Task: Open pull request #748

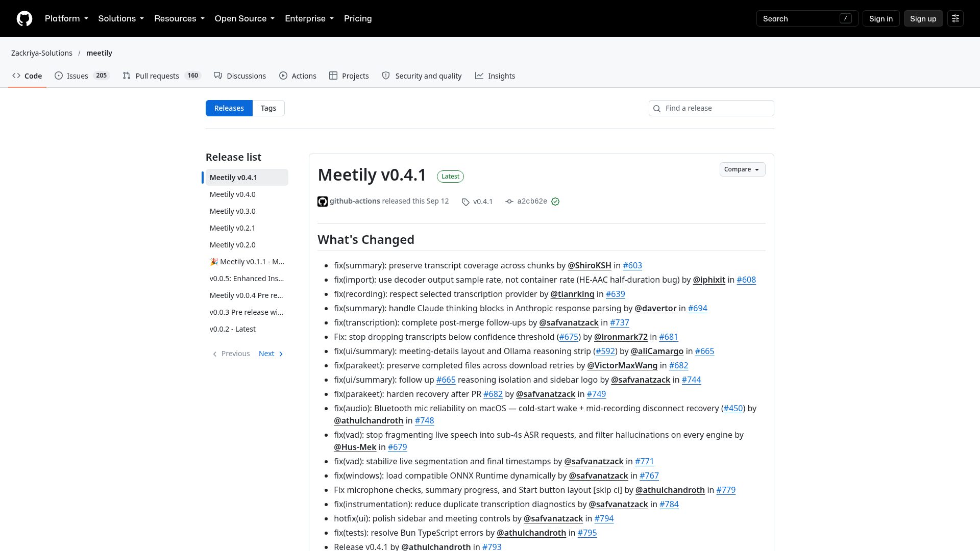Action: click(x=425, y=420)
